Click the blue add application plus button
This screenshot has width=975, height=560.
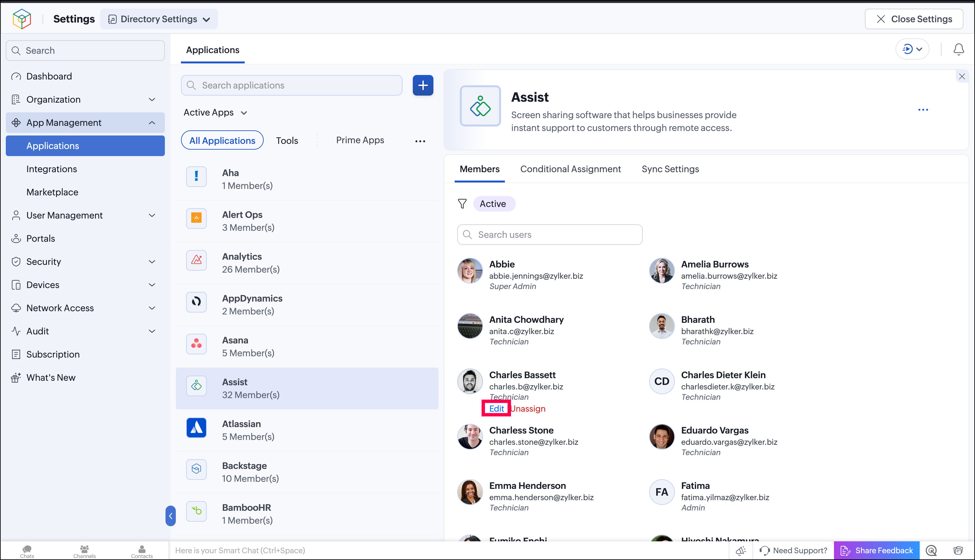coord(423,85)
